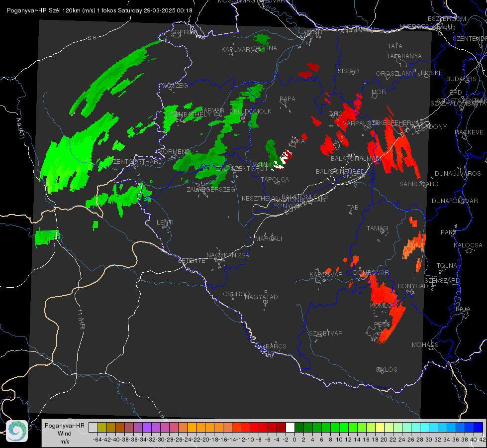Select the BONYHAD town label

pos(413,286)
